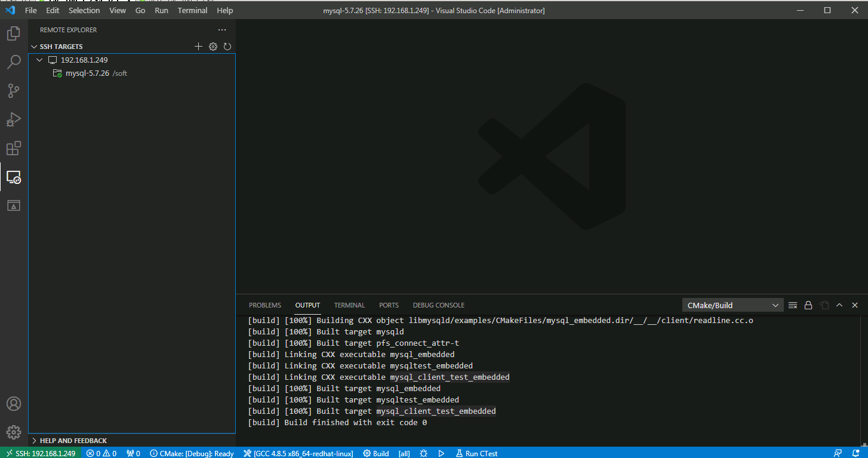Open the Explorer view in the activity bar
Viewport: 868px width, 458px height.
14,33
